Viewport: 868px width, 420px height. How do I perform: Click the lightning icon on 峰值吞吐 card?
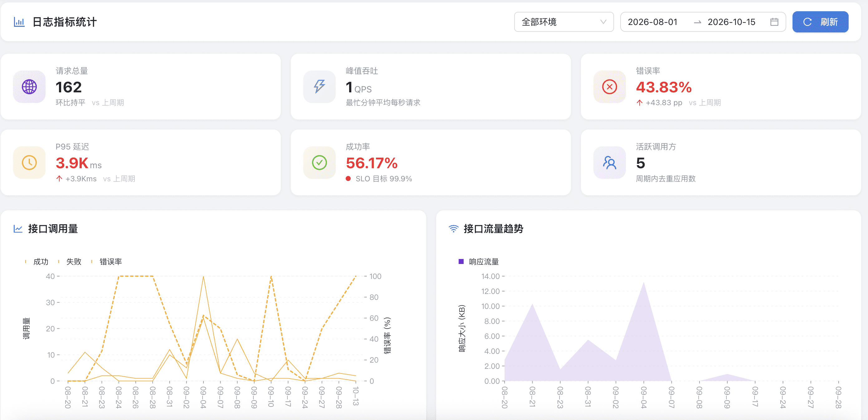pyautogui.click(x=319, y=87)
